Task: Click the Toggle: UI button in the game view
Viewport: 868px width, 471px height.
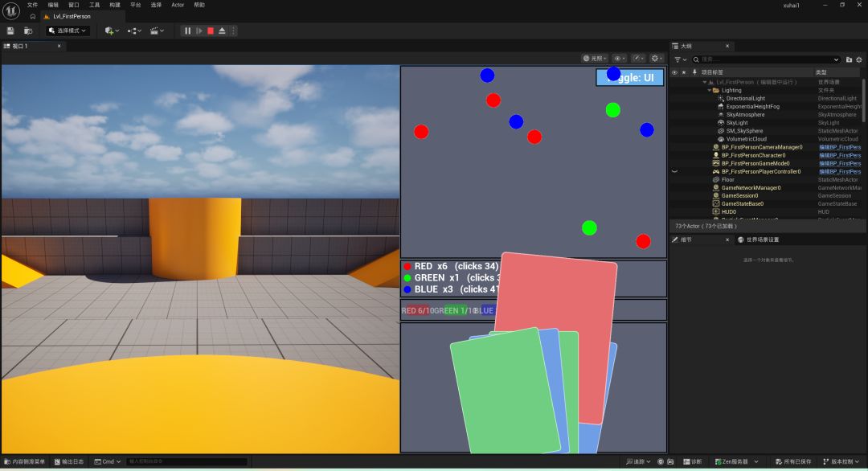Action: click(x=630, y=77)
